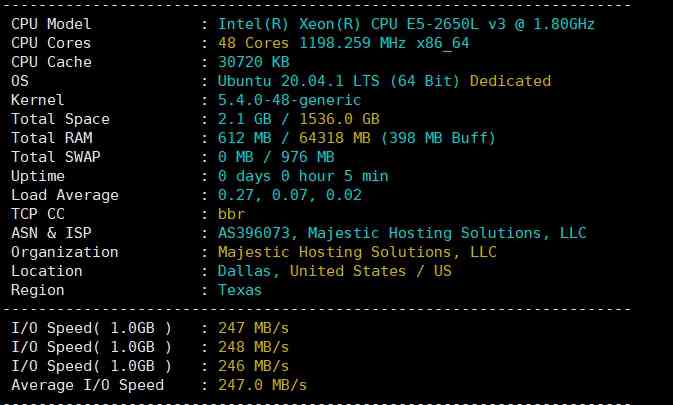Viewport: 673px width, 405px height.
Task: Click the 64318 MB total RAM value
Action: click(334, 138)
